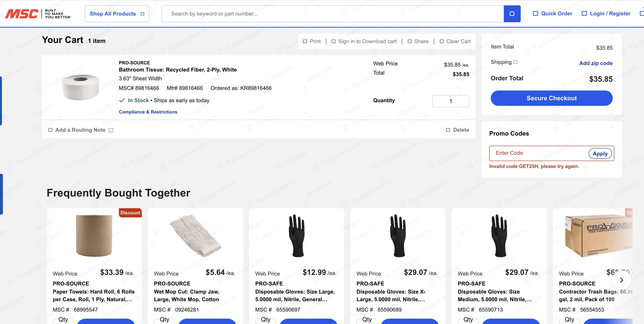Open Quick Order
Image resolution: width=644 pixels, height=324 pixels.
(x=553, y=13)
